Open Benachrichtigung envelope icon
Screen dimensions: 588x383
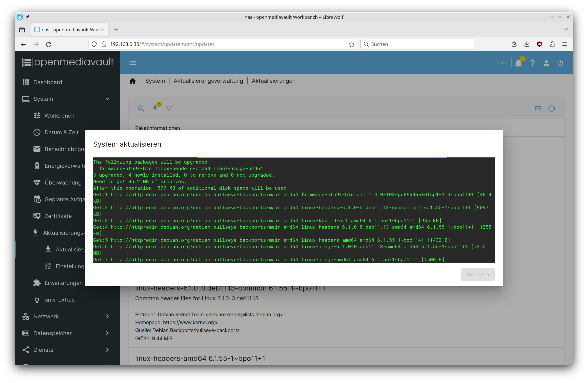tap(37, 149)
